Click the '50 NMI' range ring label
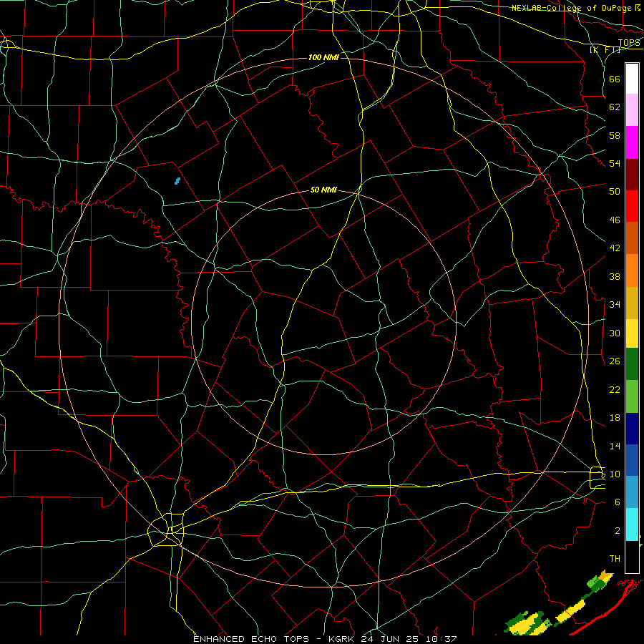Screen dimensions: 644x644 pyautogui.click(x=323, y=190)
